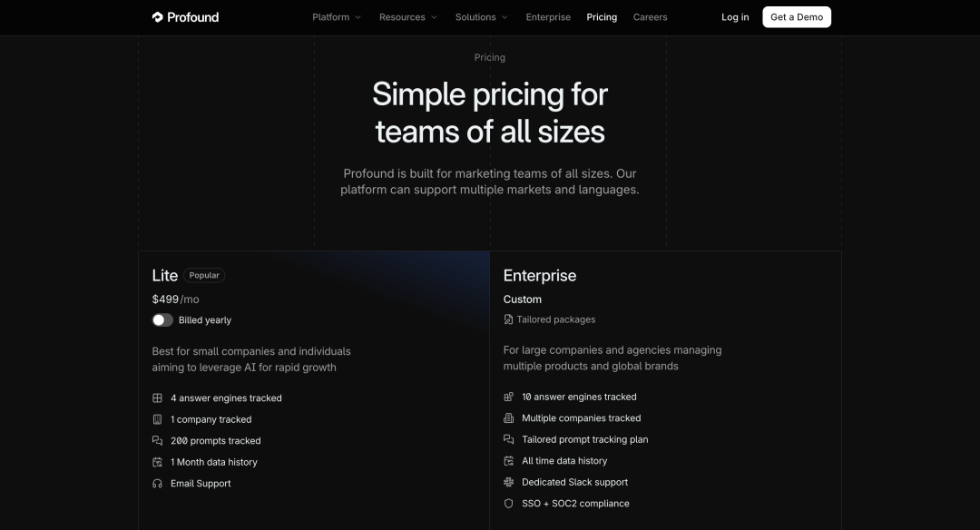Click the answer engines grid icon in Lite

tap(157, 397)
